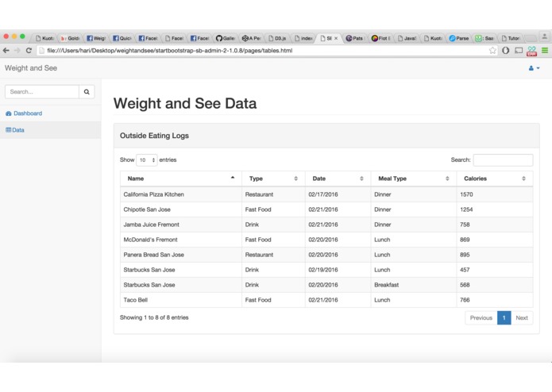Click the 1570 calories value
This screenshot has height=392, width=552.
coord(466,194)
